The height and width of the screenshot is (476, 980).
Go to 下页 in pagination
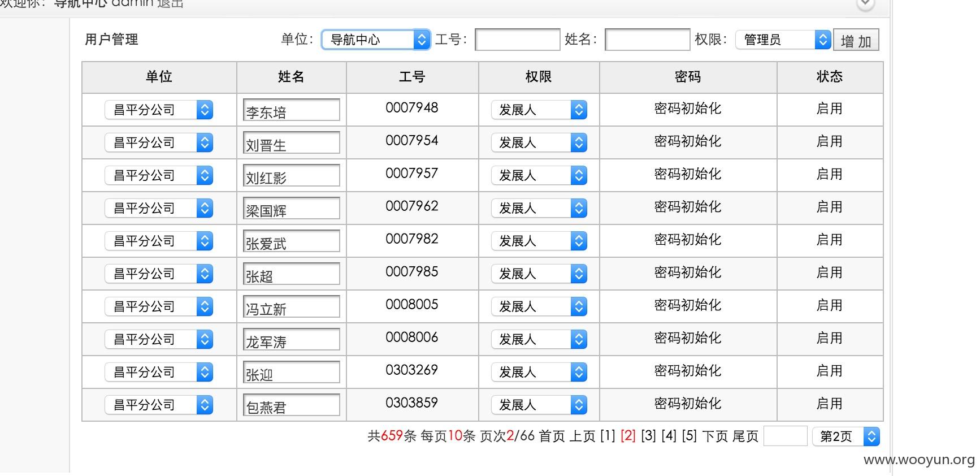pos(715,436)
